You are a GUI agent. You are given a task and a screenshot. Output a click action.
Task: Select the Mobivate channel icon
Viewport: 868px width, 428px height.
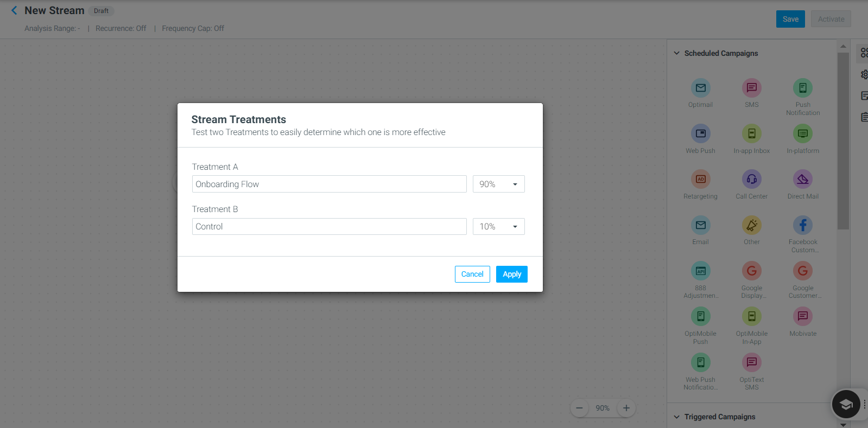point(803,316)
